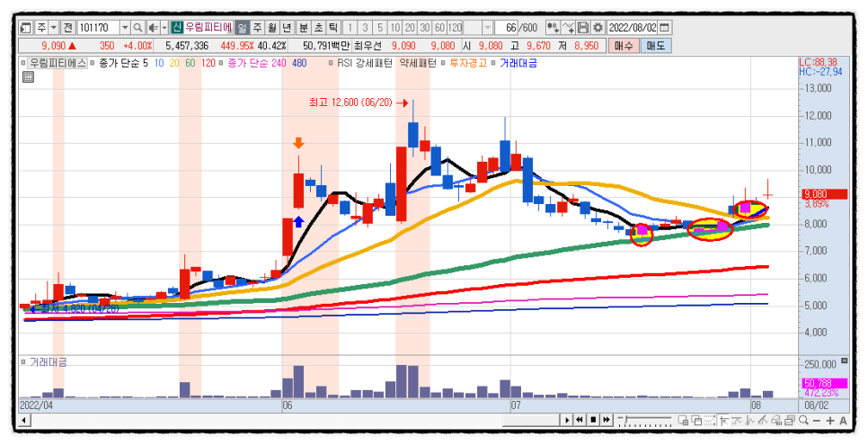
Task: Click the date field 2022/08/02
Action: click(633, 27)
